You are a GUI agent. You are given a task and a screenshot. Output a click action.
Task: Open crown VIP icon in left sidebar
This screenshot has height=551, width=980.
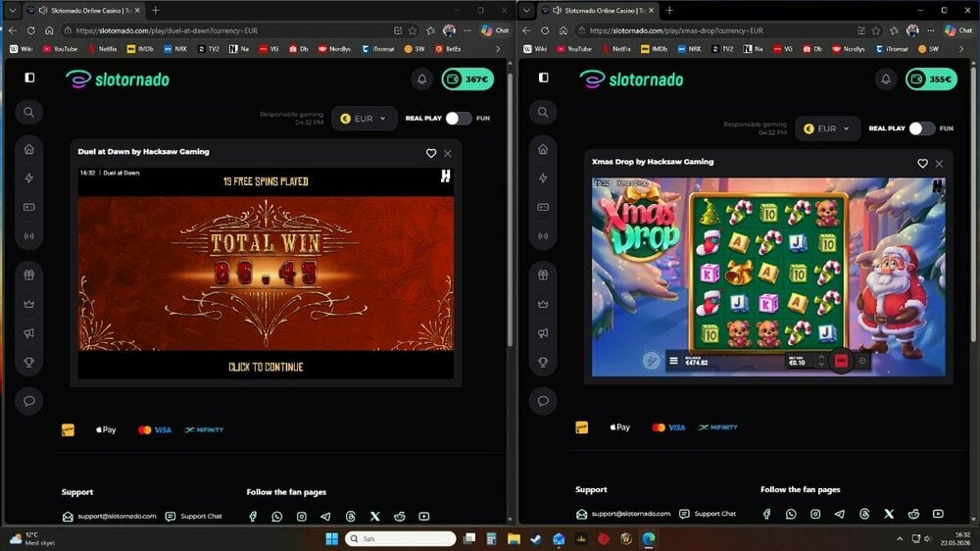point(28,304)
